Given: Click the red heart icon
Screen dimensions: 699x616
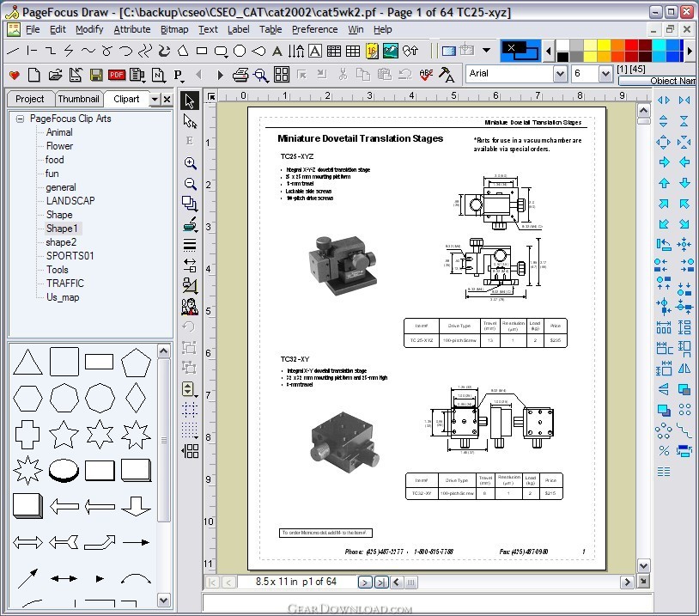Looking at the screenshot, I should (x=15, y=75).
